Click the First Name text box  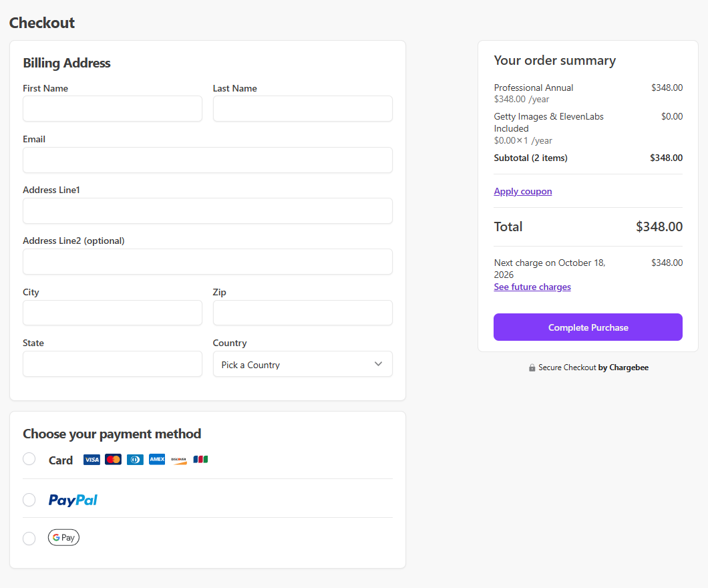click(x=112, y=108)
